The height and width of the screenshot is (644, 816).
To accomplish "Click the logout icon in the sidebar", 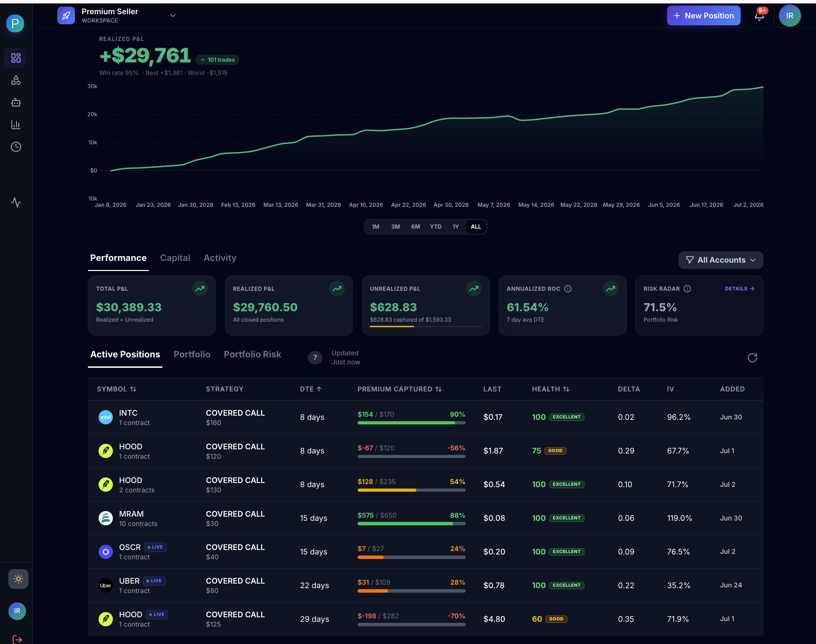I will [17, 639].
